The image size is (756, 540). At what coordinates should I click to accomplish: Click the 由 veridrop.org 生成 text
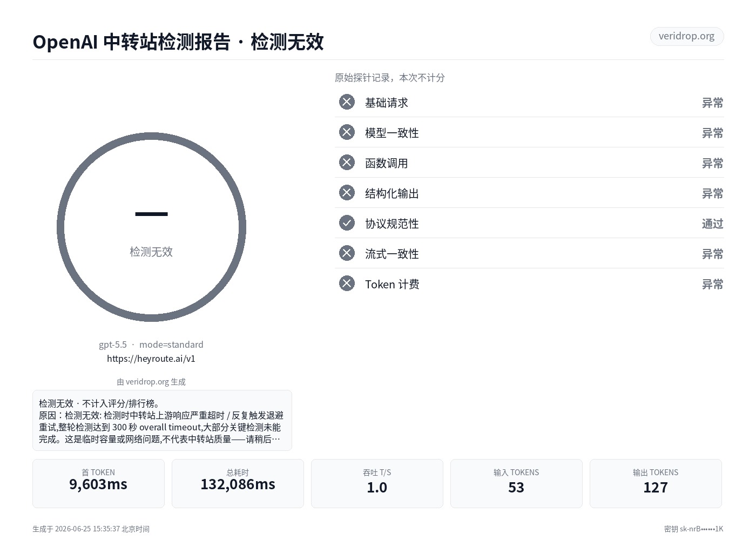(x=151, y=382)
